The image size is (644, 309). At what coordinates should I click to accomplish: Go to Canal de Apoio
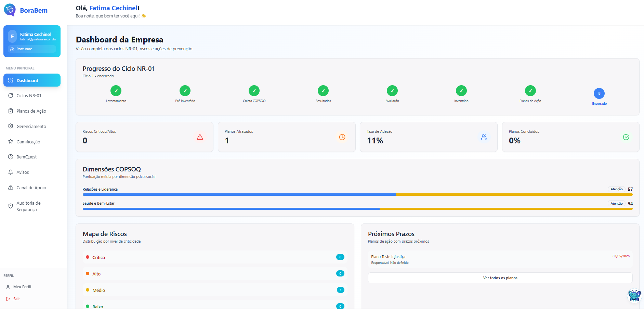pyautogui.click(x=32, y=188)
